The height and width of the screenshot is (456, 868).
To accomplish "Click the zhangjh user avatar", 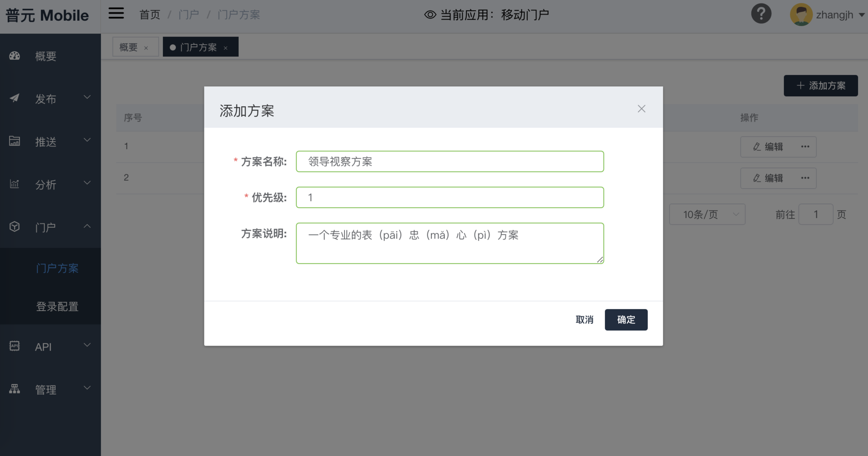I will coord(801,15).
